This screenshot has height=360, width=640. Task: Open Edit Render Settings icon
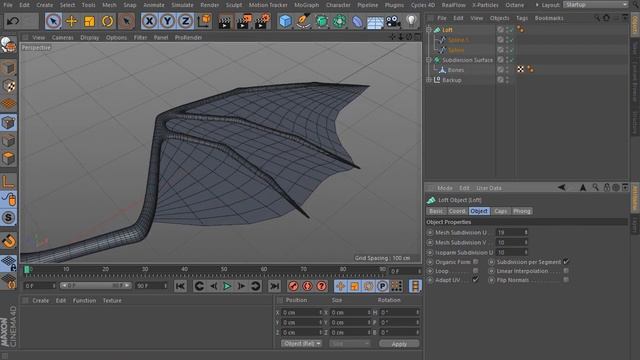coord(262,22)
